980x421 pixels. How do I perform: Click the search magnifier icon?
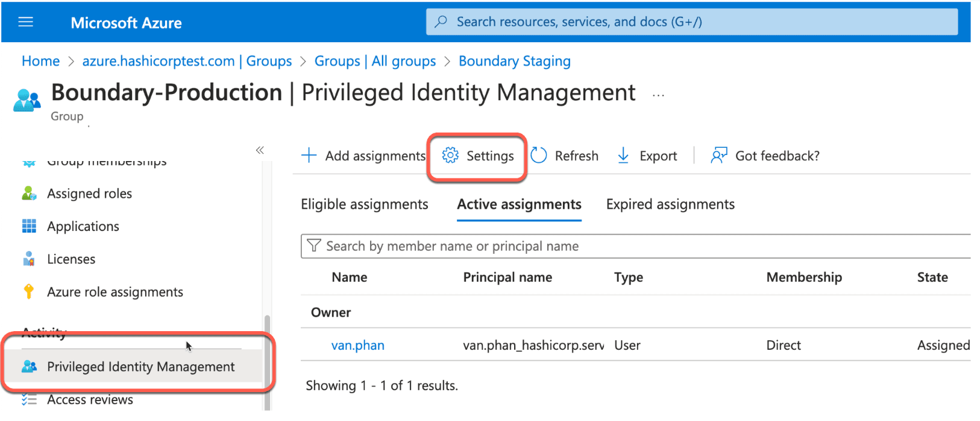(441, 22)
